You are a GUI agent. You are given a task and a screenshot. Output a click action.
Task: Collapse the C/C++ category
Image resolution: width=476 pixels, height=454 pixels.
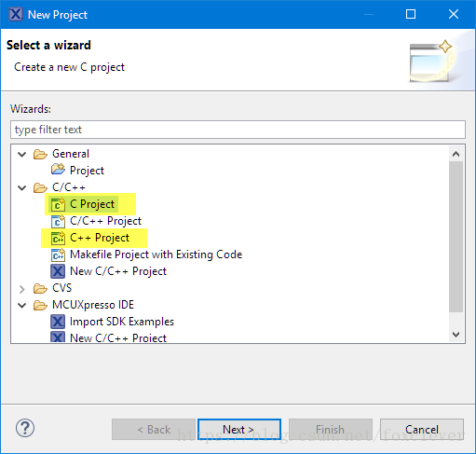tap(22, 187)
